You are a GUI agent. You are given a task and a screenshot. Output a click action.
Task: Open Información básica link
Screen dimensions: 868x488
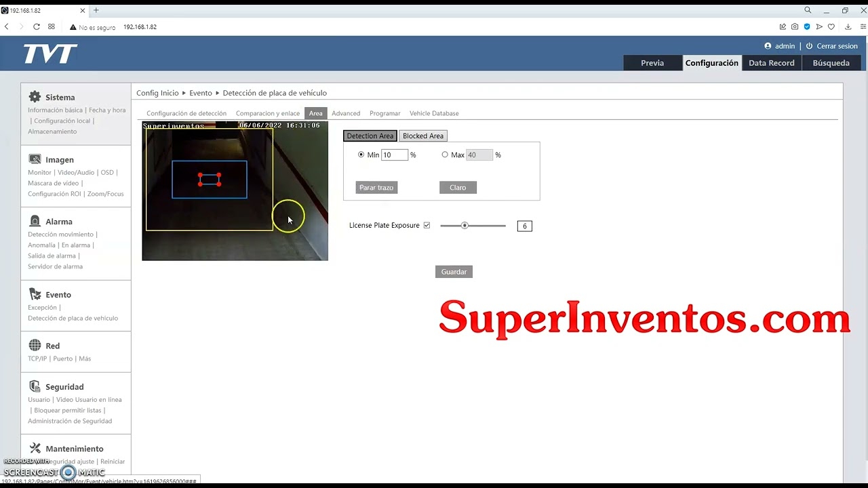pos(55,110)
